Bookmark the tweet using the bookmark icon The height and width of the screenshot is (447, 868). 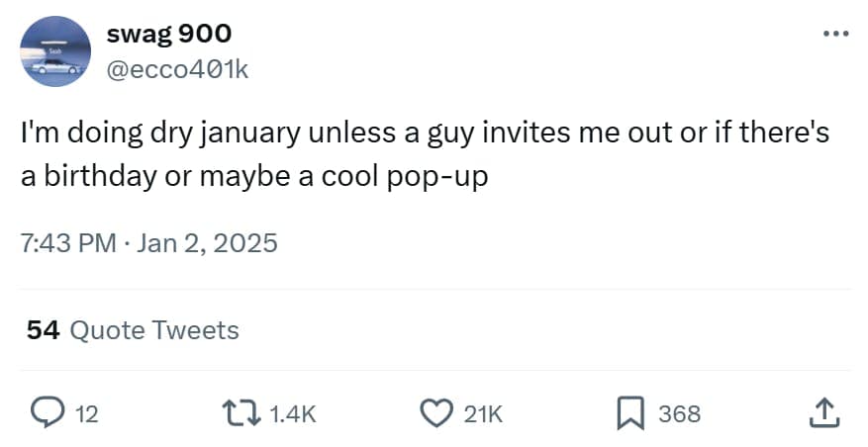(628, 414)
